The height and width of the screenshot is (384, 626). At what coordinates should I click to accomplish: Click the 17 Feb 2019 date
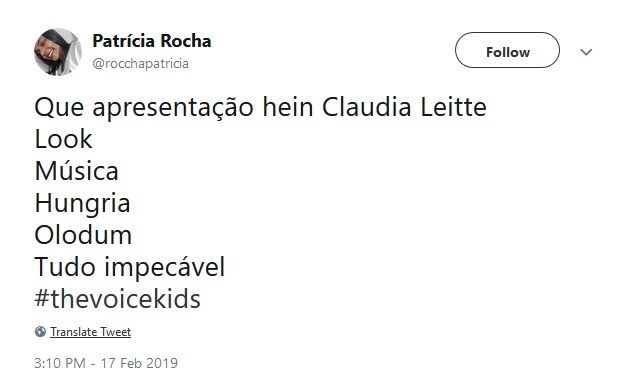(139, 363)
